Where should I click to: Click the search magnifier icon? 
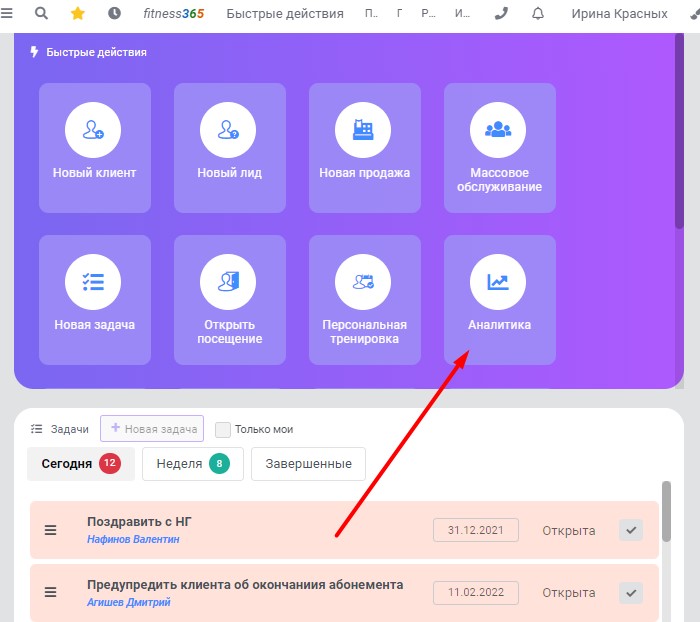point(41,13)
